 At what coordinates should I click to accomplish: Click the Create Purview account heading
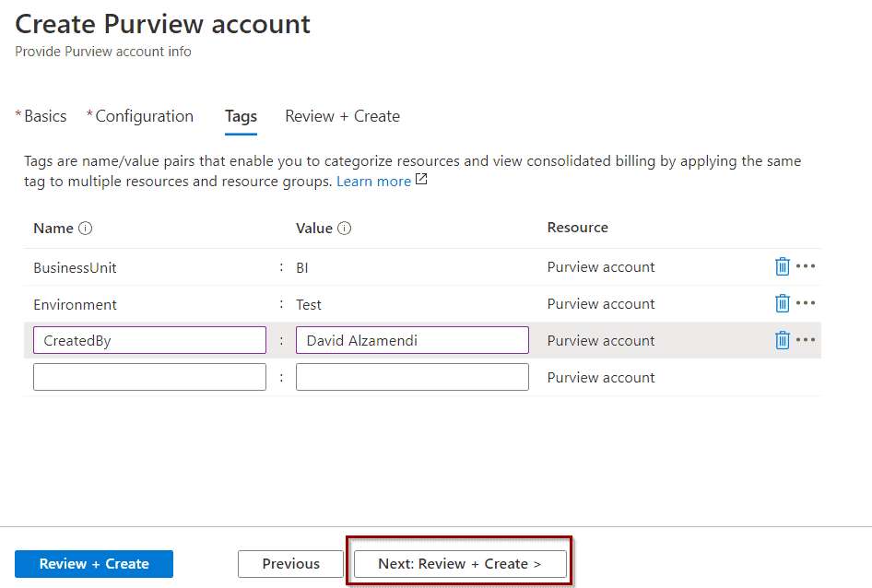tap(163, 25)
